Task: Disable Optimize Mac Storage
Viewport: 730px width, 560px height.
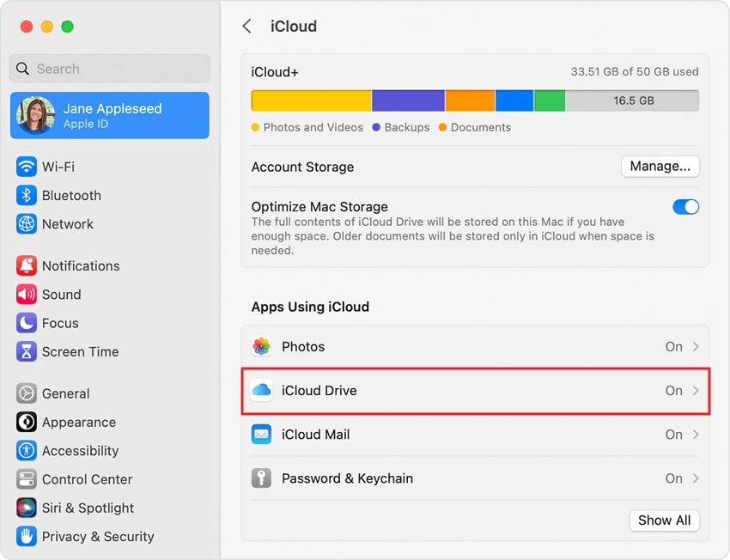Action: (x=685, y=207)
